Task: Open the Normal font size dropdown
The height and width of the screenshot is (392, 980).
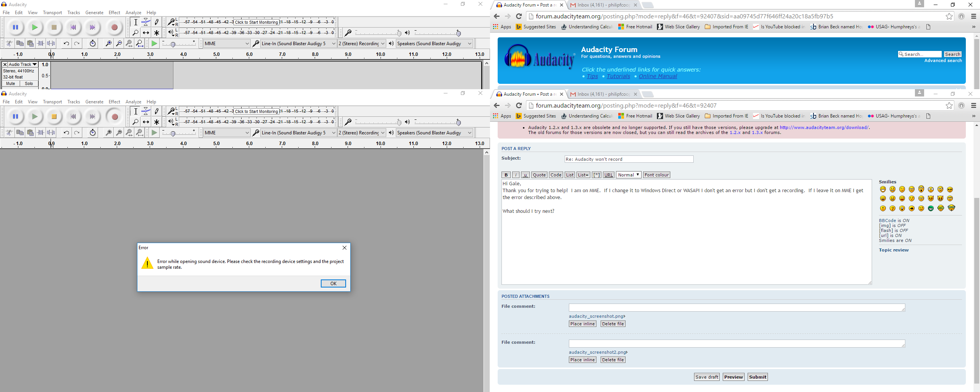Action: pos(628,175)
